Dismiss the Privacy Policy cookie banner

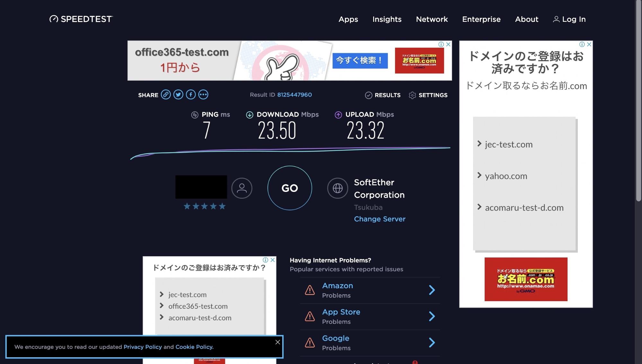tap(277, 342)
